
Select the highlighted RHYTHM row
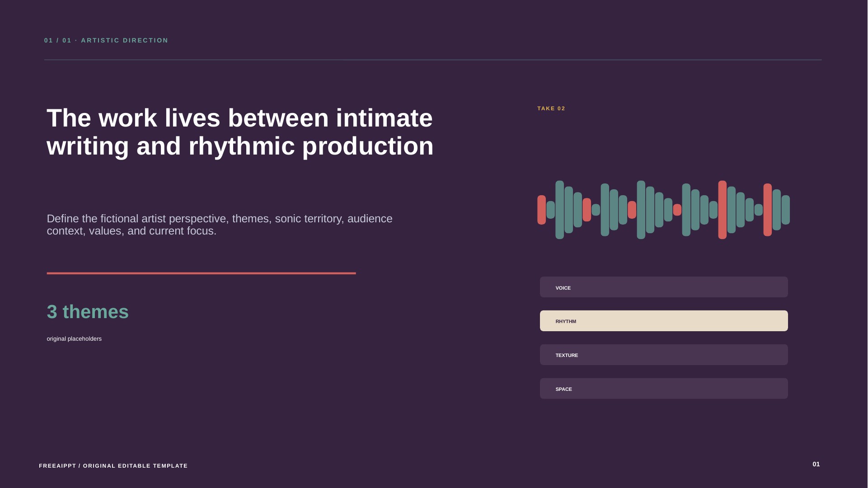[x=664, y=321]
